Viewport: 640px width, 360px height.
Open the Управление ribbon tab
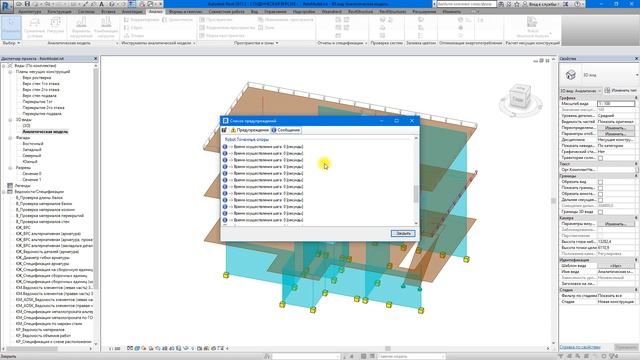[276, 12]
